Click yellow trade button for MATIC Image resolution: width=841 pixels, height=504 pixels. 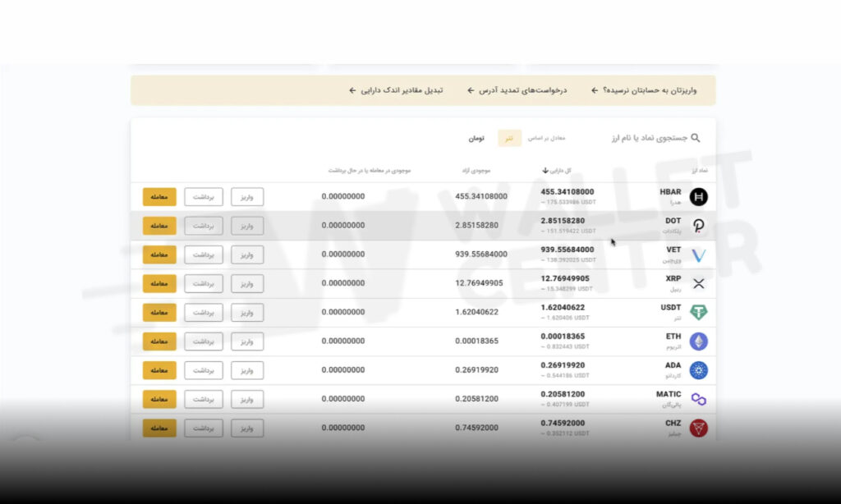click(x=159, y=400)
